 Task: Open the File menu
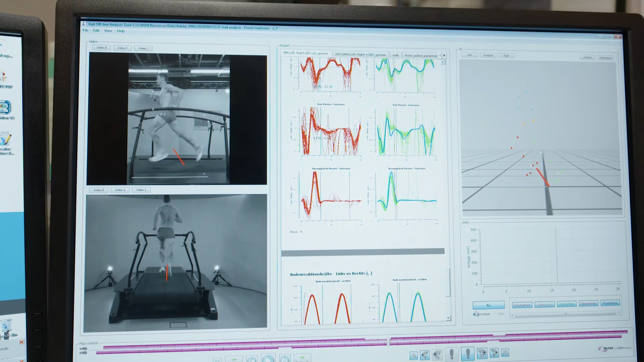coord(86,31)
